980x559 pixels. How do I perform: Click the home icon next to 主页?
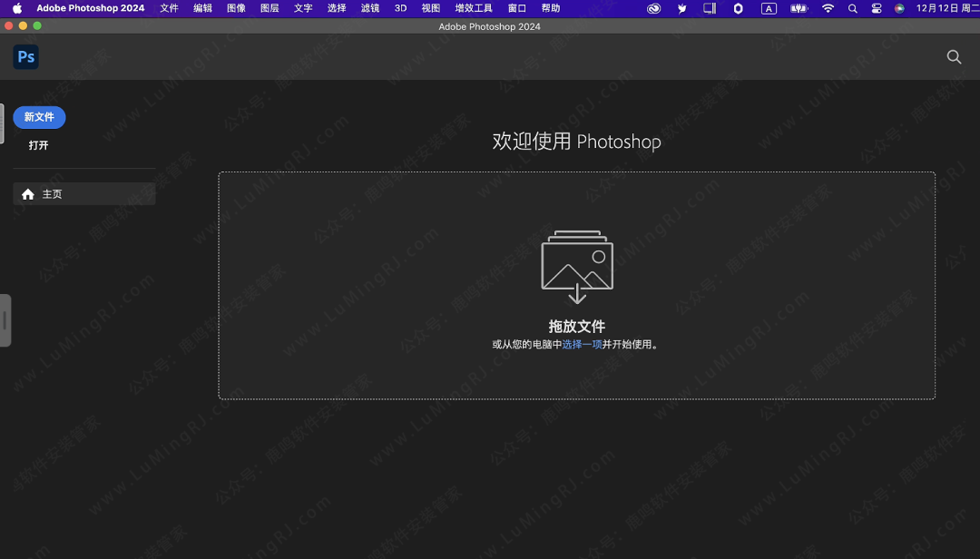point(27,193)
